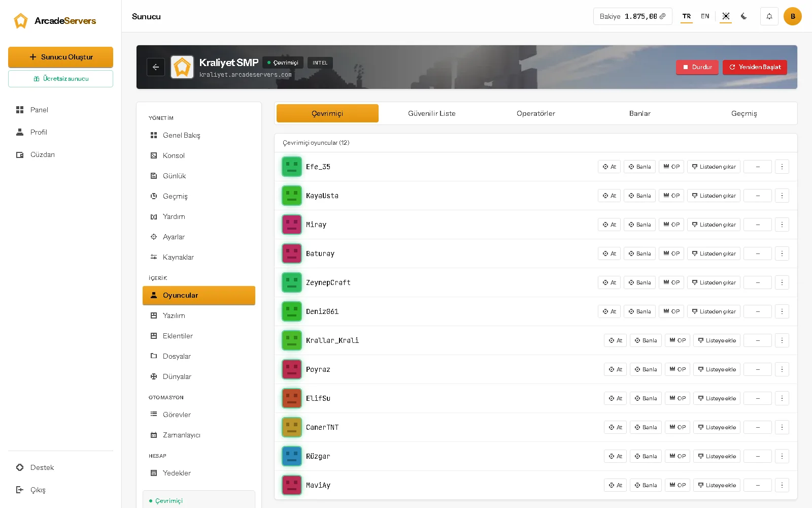Click the Ücretsiz sunucu button
812x508 pixels.
click(60, 79)
